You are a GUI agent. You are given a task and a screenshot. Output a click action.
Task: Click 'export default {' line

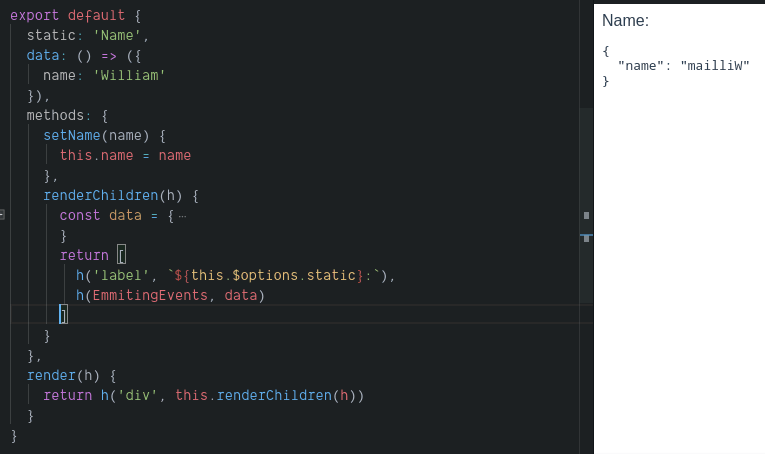[x=76, y=16]
